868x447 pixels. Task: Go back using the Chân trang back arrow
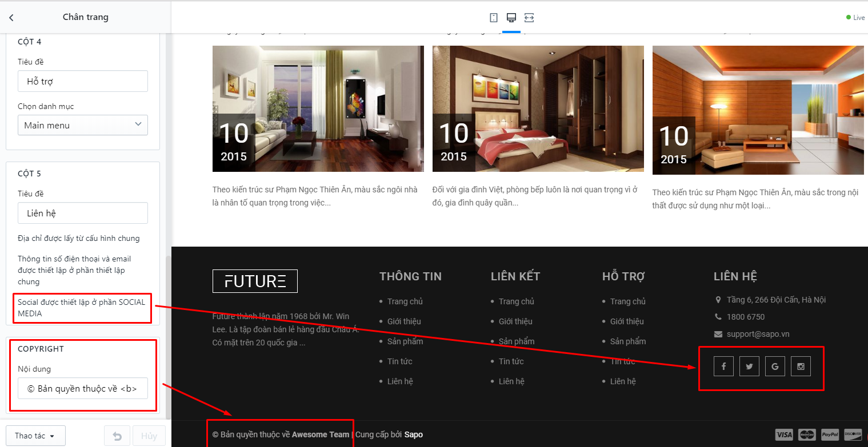point(11,18)
